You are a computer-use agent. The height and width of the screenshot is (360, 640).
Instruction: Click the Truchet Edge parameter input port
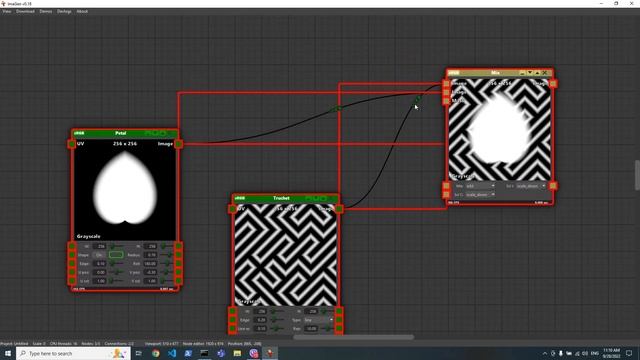pyautogui.click(x=232, y=320)
